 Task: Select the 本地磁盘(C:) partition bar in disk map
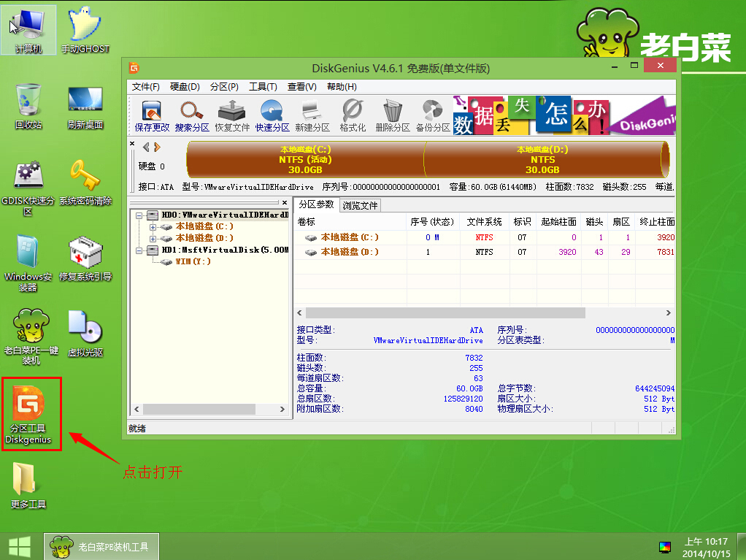(x=305, y=159)
